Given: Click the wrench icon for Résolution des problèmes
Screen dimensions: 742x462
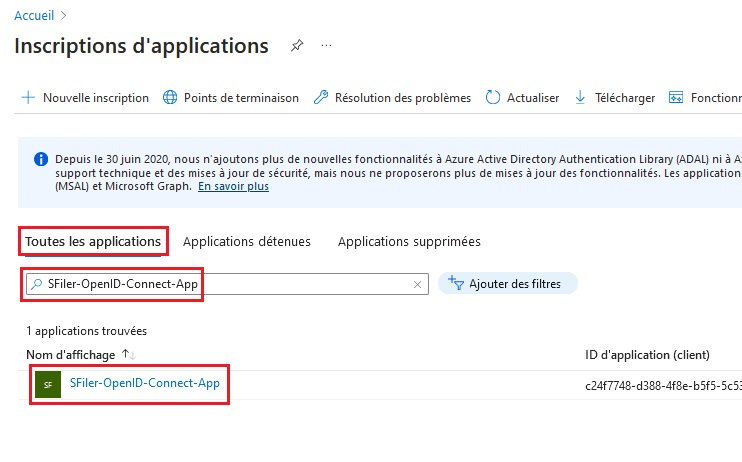Looking at the screenshot, I should 321,98.
